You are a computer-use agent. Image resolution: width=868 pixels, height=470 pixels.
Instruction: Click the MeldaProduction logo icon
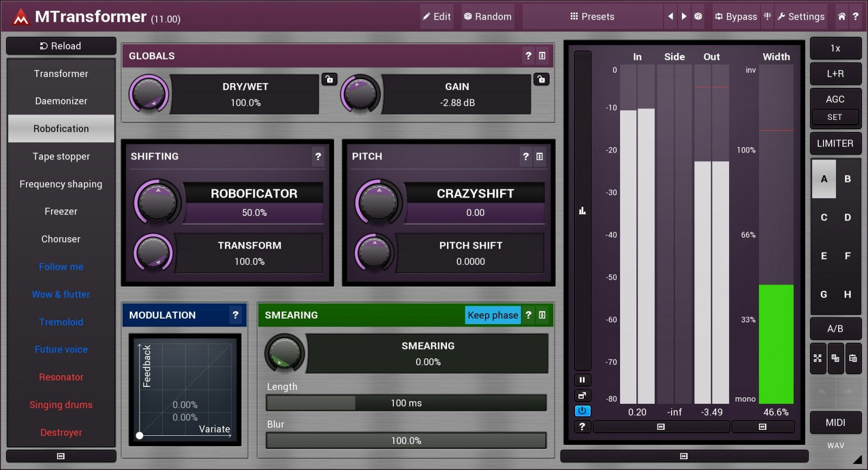21,17
